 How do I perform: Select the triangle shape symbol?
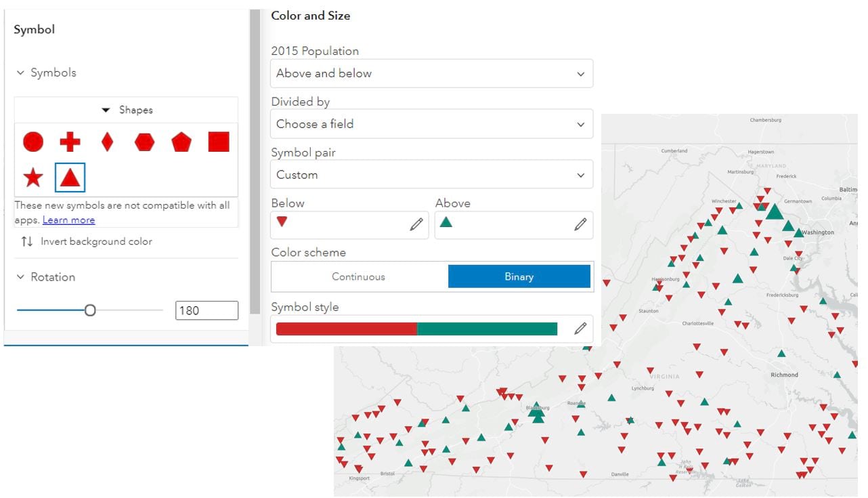[x=70, y=178]
